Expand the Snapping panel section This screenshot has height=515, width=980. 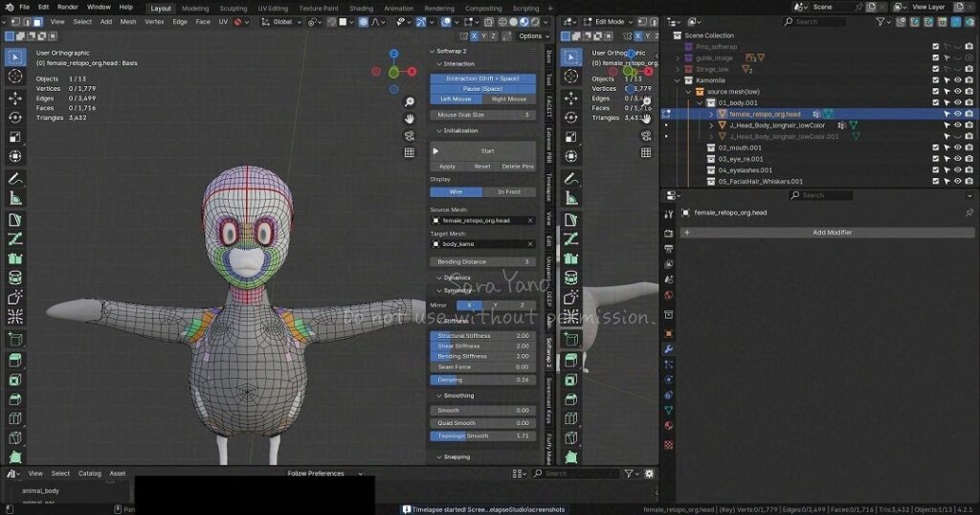tap(457, 457)
